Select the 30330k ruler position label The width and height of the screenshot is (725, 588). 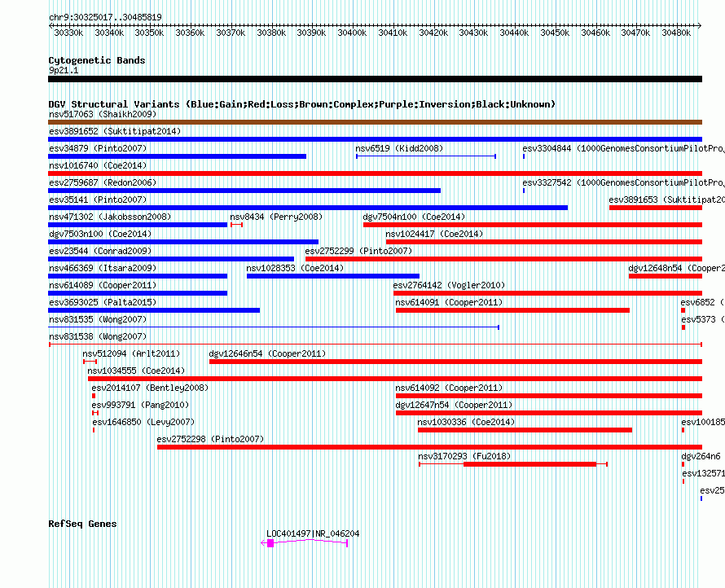point(68,33)
